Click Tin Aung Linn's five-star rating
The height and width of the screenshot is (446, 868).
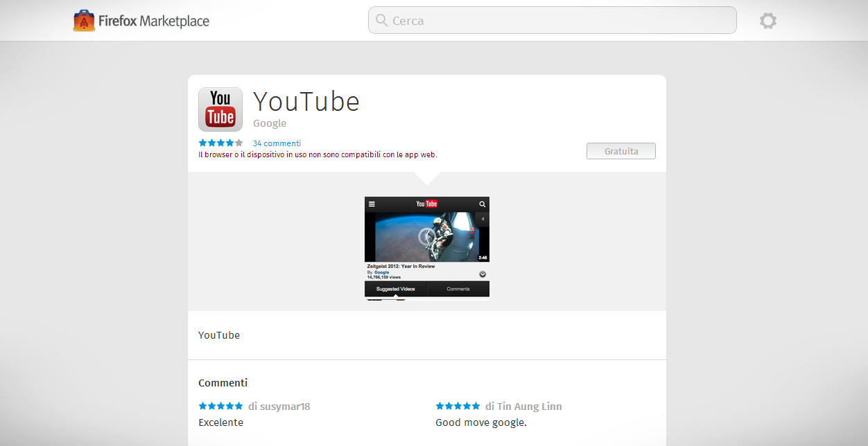[458, 406]
